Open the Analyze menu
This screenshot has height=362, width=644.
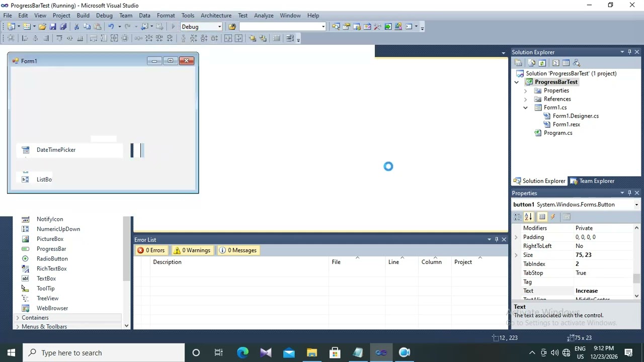pyautogui.click(x=264, y=16)
